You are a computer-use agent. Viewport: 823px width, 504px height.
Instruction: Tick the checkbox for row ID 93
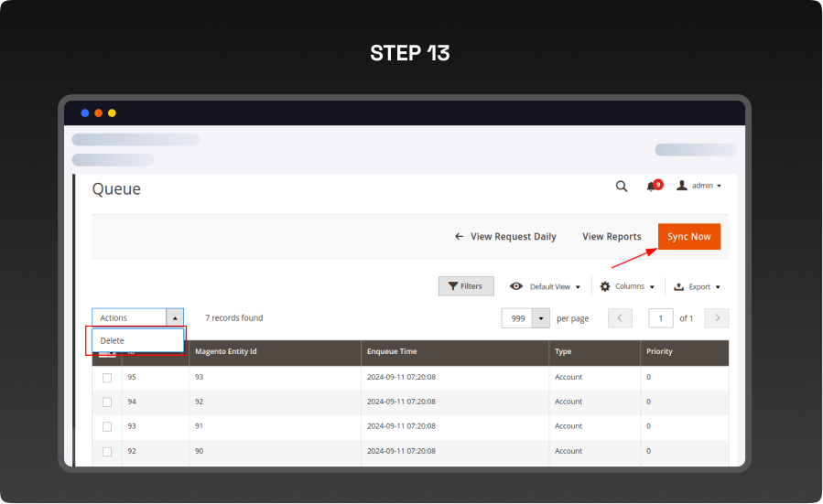pyautogui.click(x=107, y=426)
